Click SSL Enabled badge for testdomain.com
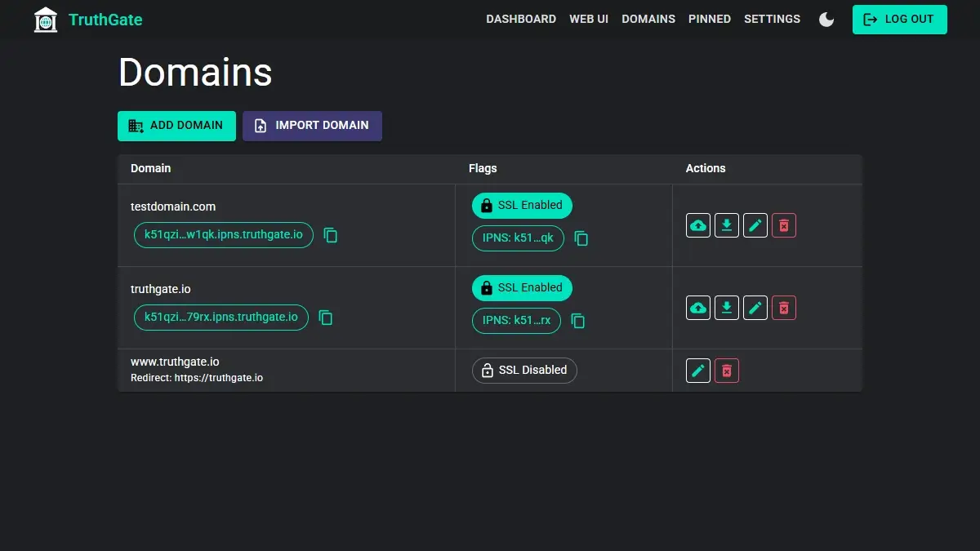Viewport: 980px width, 551px height. [x=522, y=206]
